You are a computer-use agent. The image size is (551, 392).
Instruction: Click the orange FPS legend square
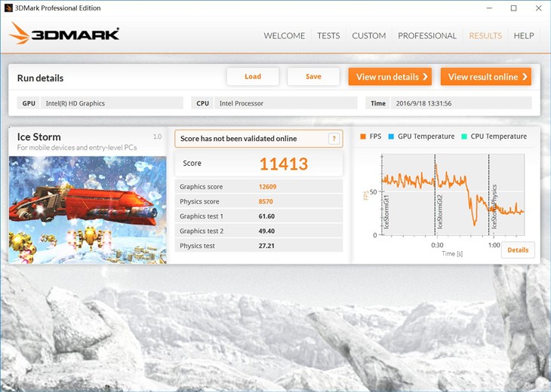pos(363,136)
